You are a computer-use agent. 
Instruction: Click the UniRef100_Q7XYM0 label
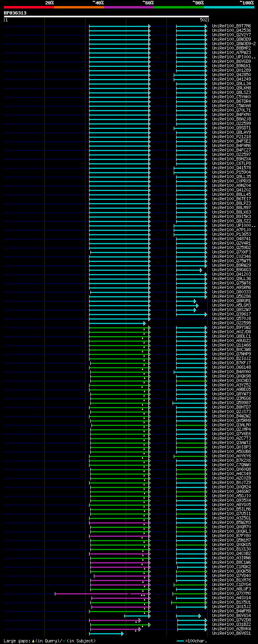231,593
